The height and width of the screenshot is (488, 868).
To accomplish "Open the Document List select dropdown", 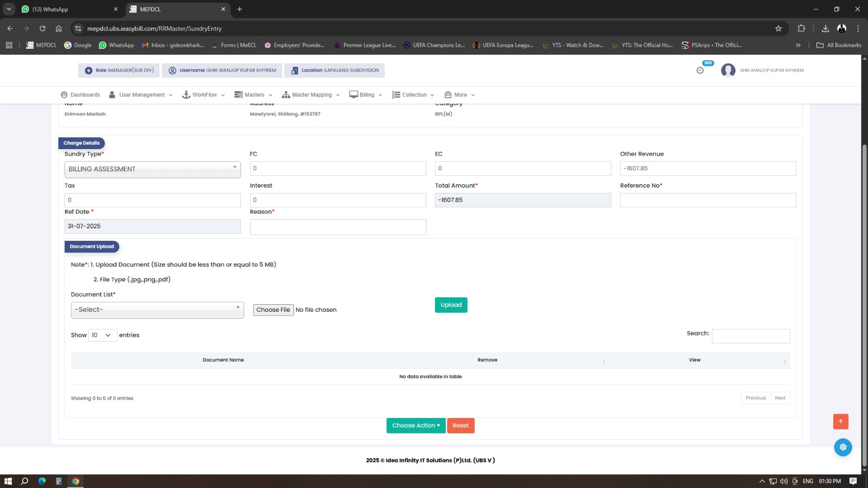I will pos(157,310).
